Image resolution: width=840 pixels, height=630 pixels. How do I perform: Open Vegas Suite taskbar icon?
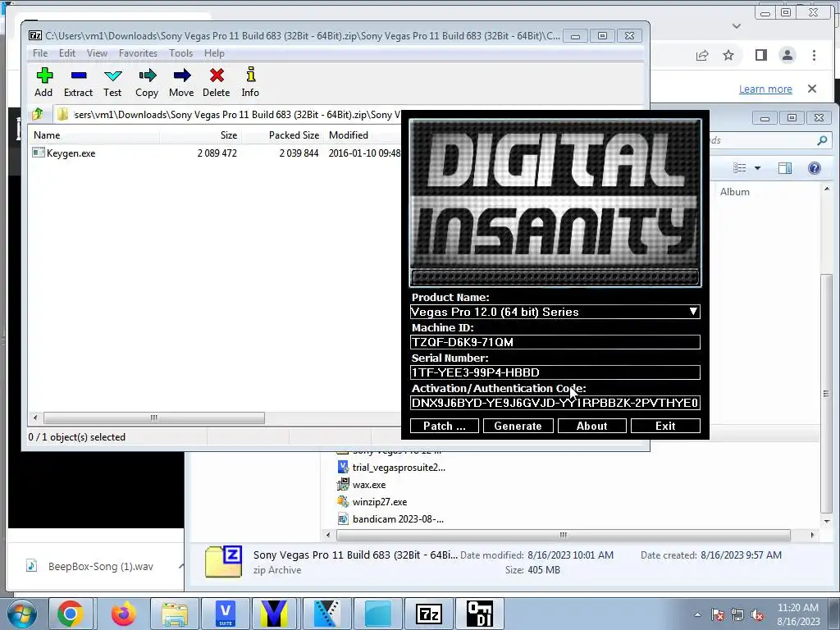coord(226,614)
